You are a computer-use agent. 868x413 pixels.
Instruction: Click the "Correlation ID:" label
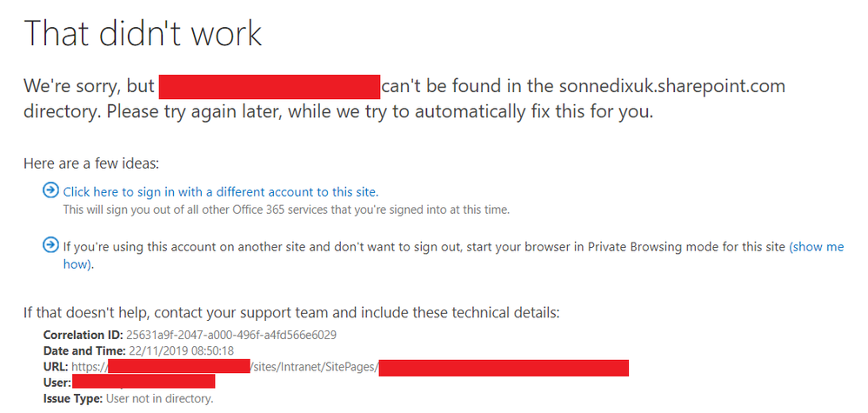click(x=83, y=335)
